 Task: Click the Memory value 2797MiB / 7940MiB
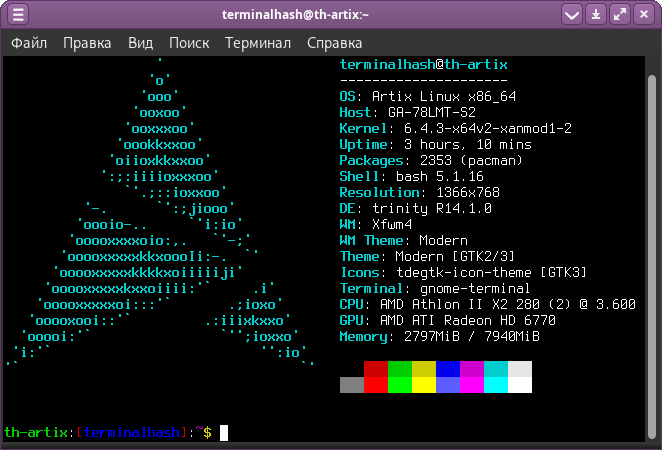pos(472,336)
